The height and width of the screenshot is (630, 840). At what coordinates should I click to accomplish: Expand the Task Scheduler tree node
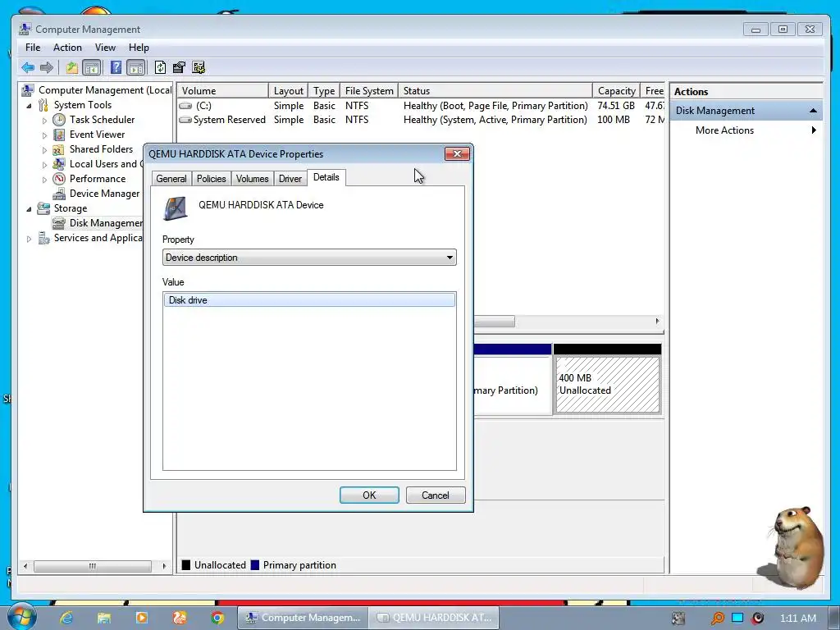[x=44, y=121]
